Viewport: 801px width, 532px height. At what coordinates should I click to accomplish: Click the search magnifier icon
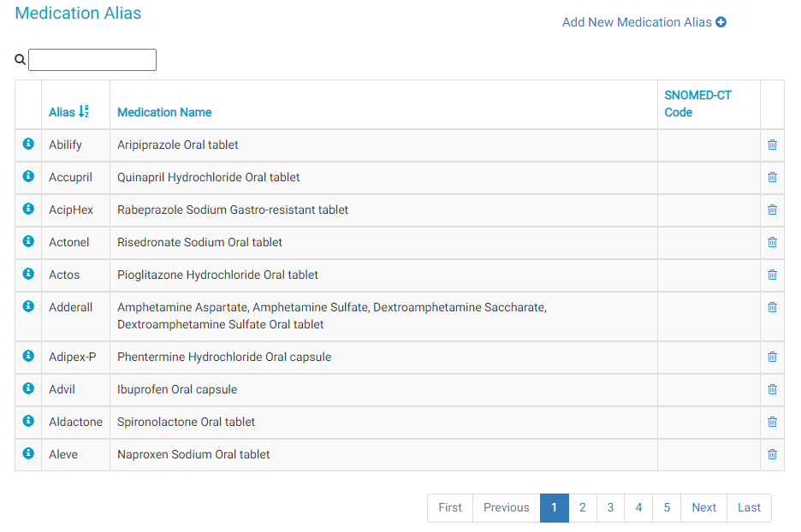[x=21, y=60]
